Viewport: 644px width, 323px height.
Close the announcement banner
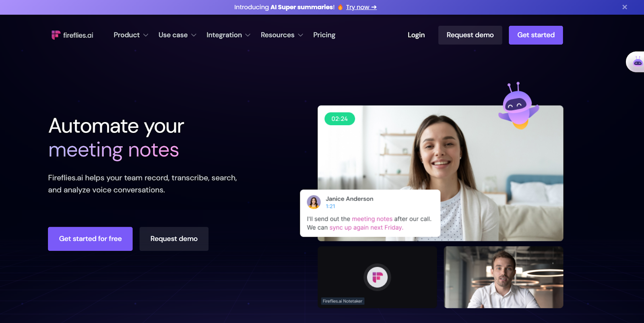[625, 7]
